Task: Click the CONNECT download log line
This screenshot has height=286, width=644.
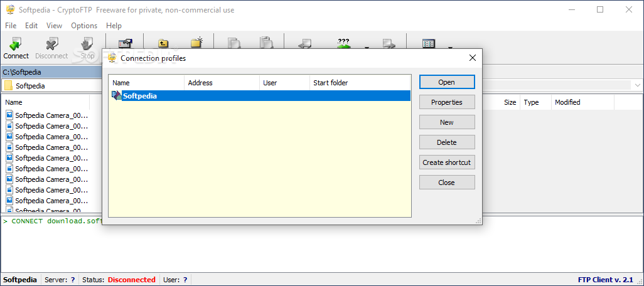Action: tap(52, 221)
